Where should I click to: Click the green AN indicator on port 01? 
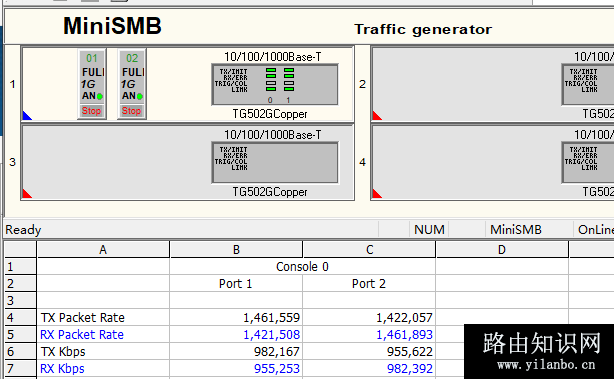100,96
